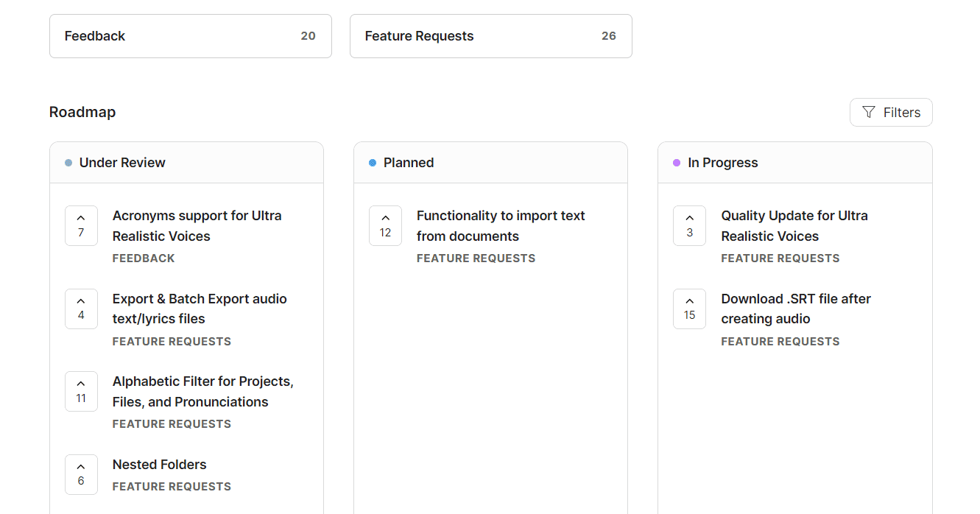Open Download .SRT file after creating audio post

[x=795, y=309]
